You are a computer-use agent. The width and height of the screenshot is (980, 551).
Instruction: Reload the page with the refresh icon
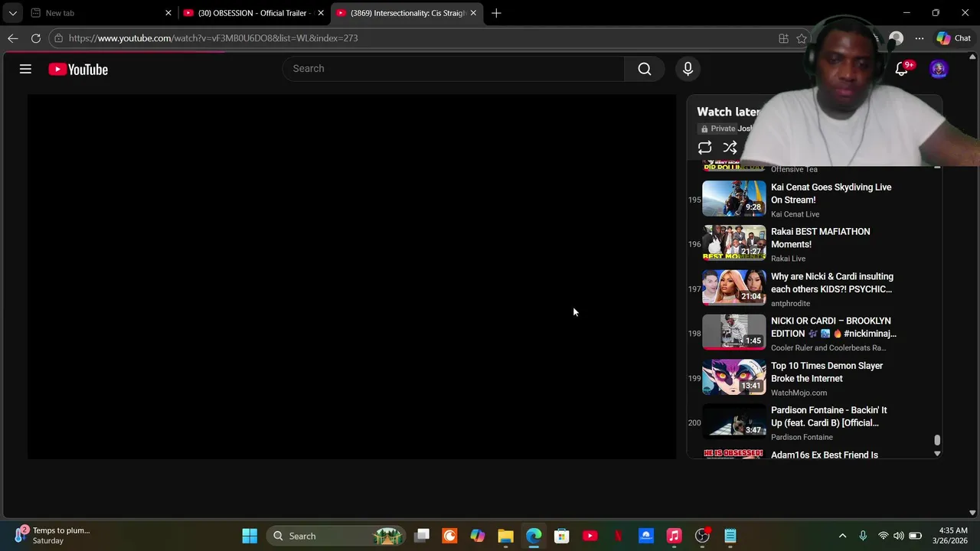tap(36, 37)
